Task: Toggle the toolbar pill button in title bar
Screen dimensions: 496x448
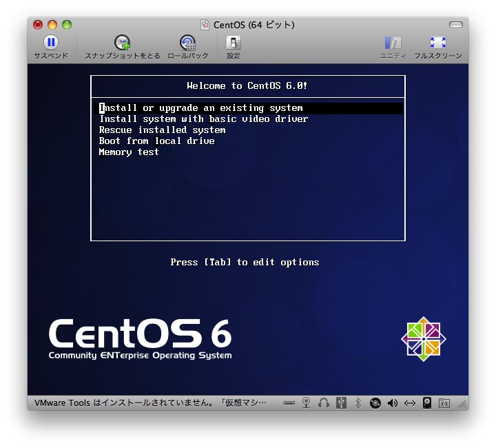Action: coord(456,25)
